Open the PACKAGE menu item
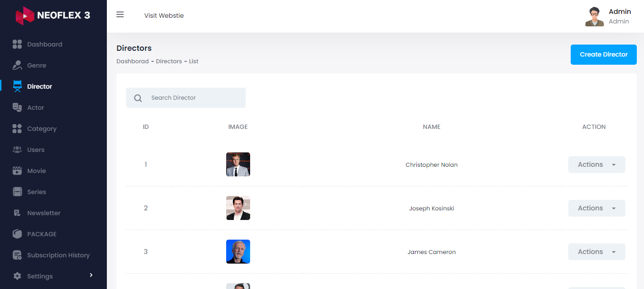644x289 pixels. click(x=17, y=234)
